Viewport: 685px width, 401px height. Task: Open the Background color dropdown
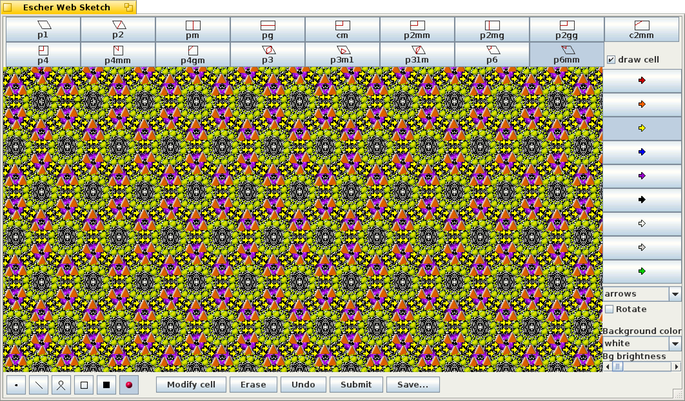click(x=642, y=343)
